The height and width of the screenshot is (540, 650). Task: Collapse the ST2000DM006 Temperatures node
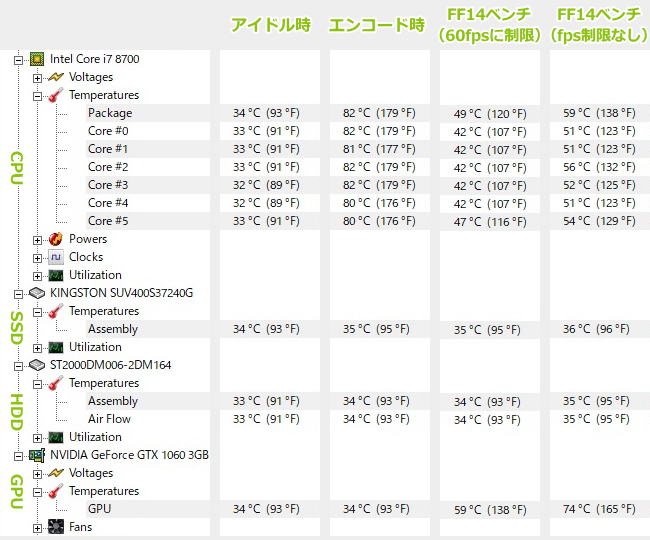pos(37,385)
